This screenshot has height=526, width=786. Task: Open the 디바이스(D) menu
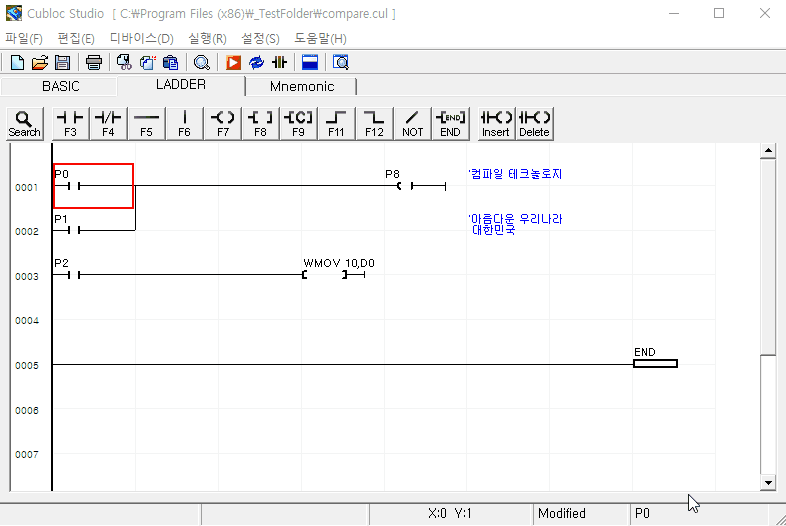[x=141, y=38]
